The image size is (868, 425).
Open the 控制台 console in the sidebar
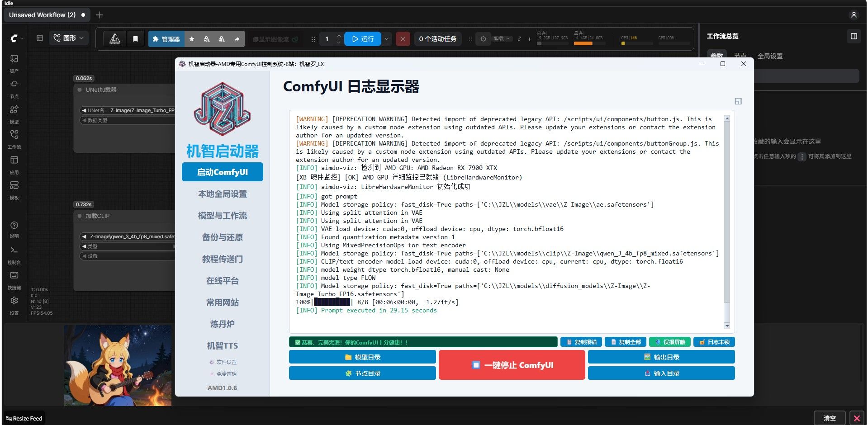tap(14, 255)
